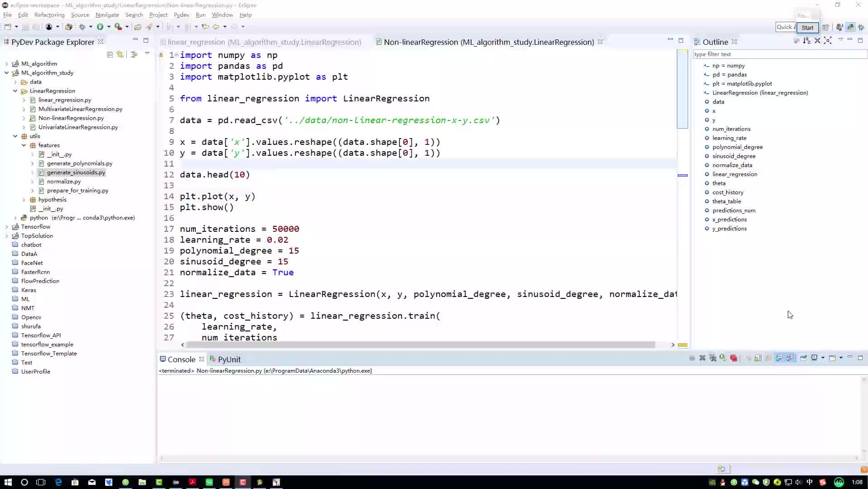Collapse all in PyDev Package Explorer
Image resolution: width=868 pixels, height=489 pixels.
(110, 54)
